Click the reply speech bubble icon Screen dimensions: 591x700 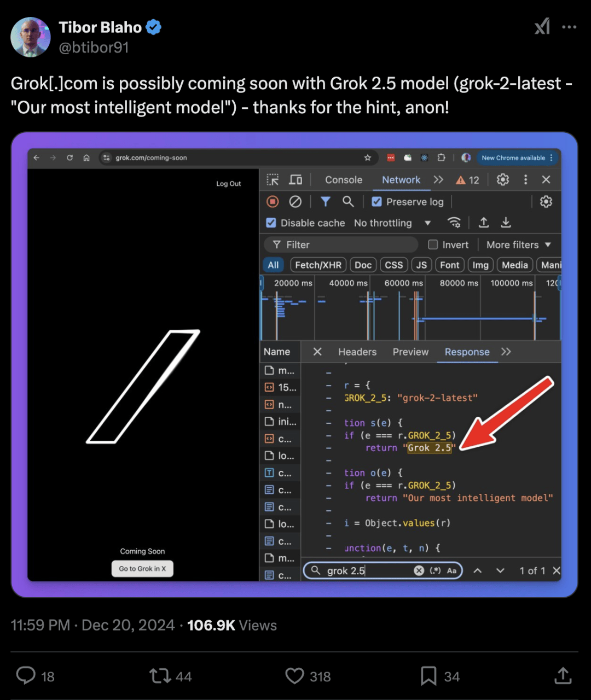(26, 676)
